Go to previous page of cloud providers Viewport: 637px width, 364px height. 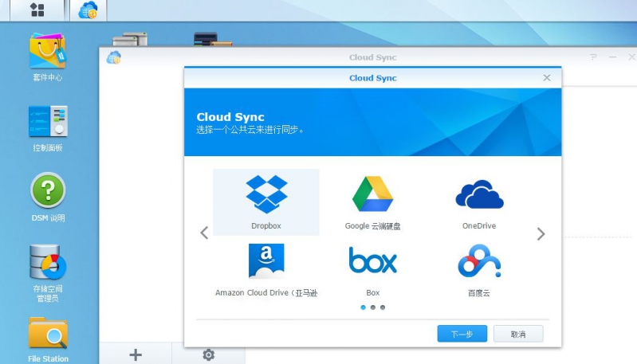[204, 233]
